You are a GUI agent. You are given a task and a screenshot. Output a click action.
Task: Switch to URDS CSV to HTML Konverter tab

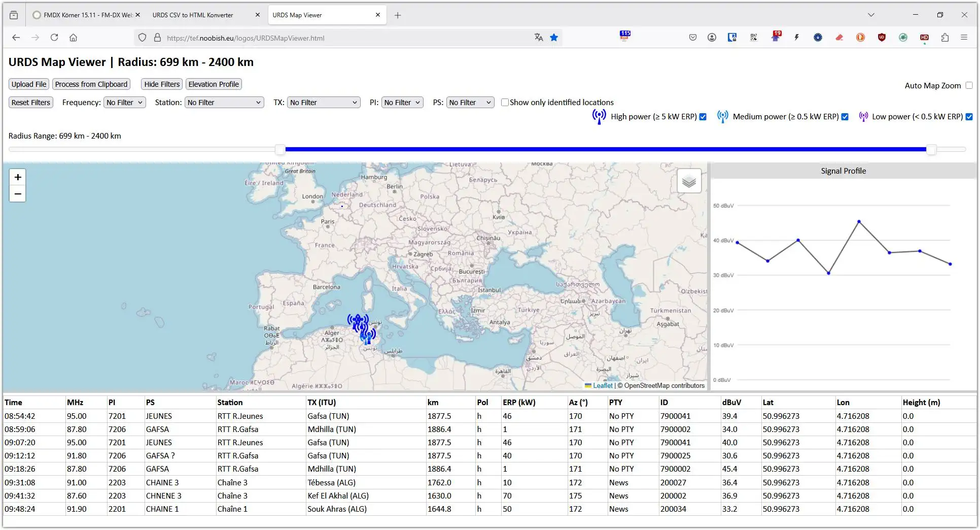tap(193, 15)
